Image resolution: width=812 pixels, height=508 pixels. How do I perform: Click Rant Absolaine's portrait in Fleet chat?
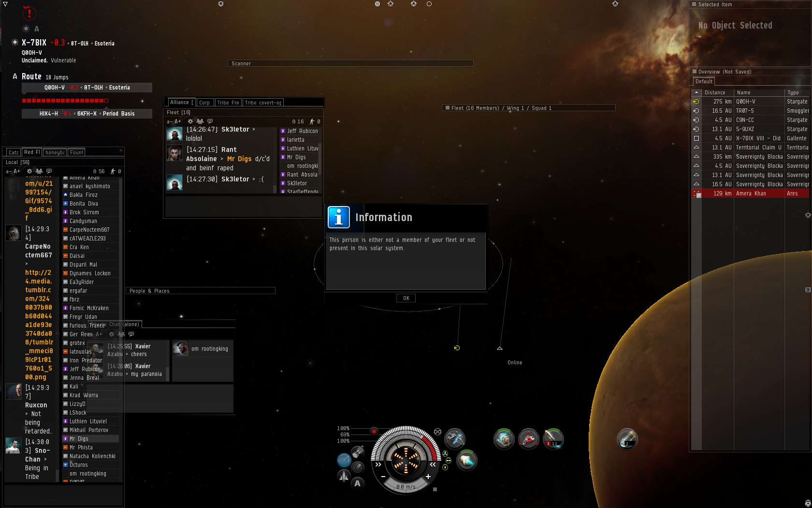tap(174, 153)
